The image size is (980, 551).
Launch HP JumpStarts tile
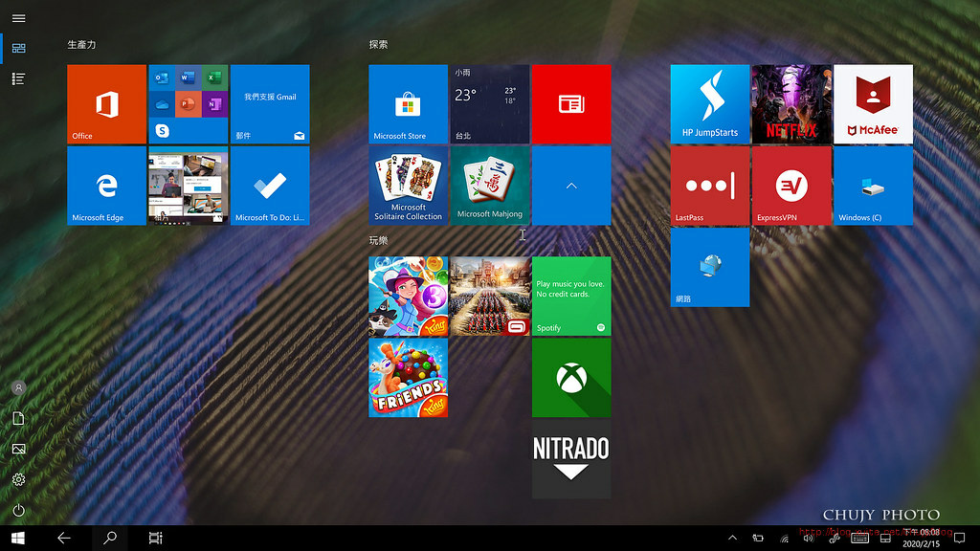(710, 104)
